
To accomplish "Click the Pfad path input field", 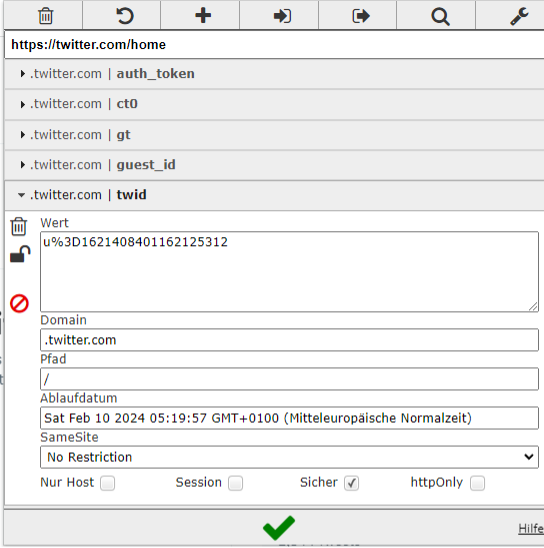I will click(x=289, y=379).
